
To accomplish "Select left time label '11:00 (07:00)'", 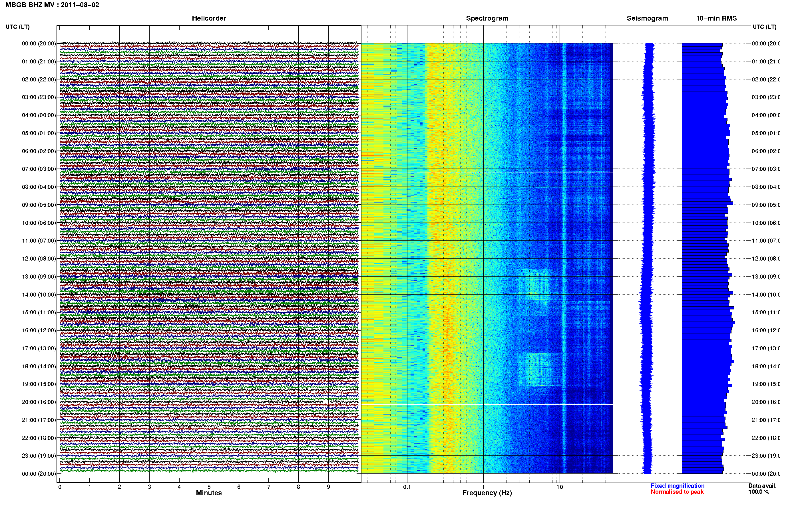I will [x=39, y=241].
